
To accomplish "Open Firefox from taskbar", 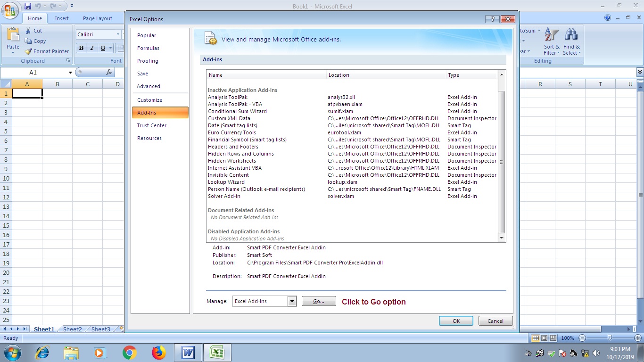I will 159,353.
